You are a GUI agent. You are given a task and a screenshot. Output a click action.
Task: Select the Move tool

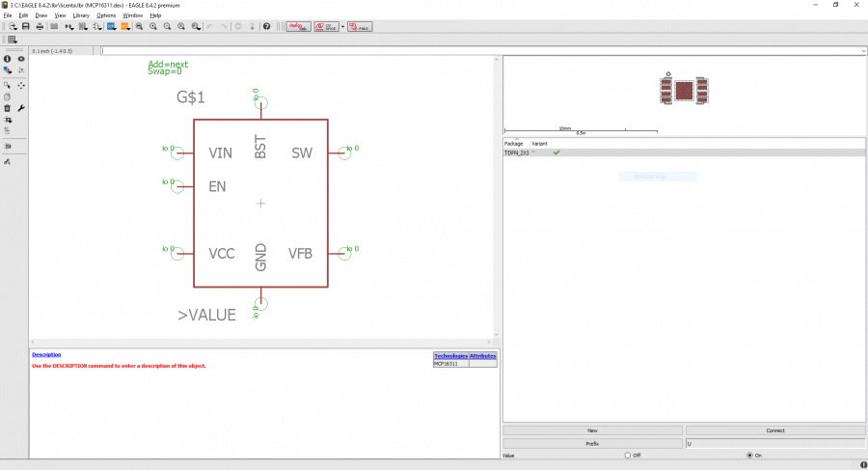[21, 85]
